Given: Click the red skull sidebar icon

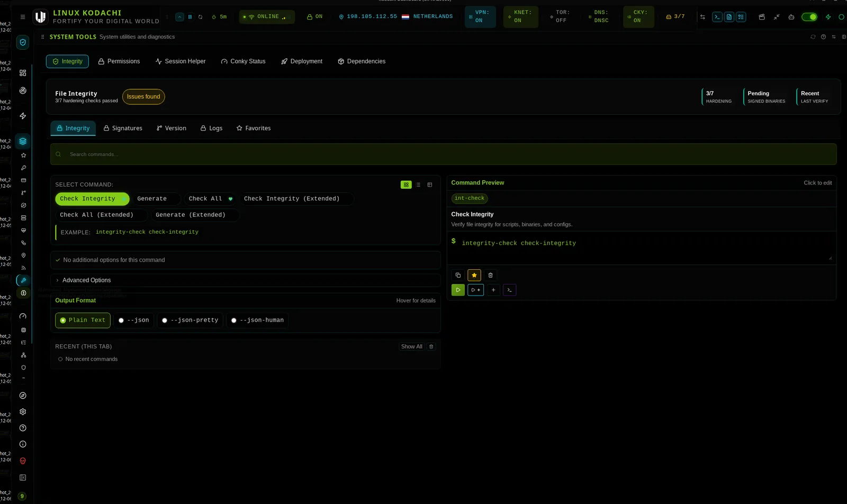Looking at the screenshot, I should point(23,461).
